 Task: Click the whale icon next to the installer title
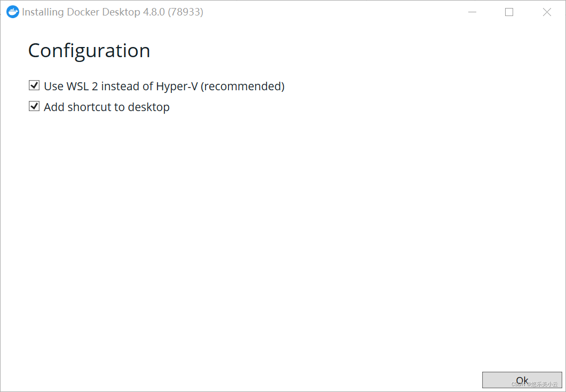click(12, 12)
